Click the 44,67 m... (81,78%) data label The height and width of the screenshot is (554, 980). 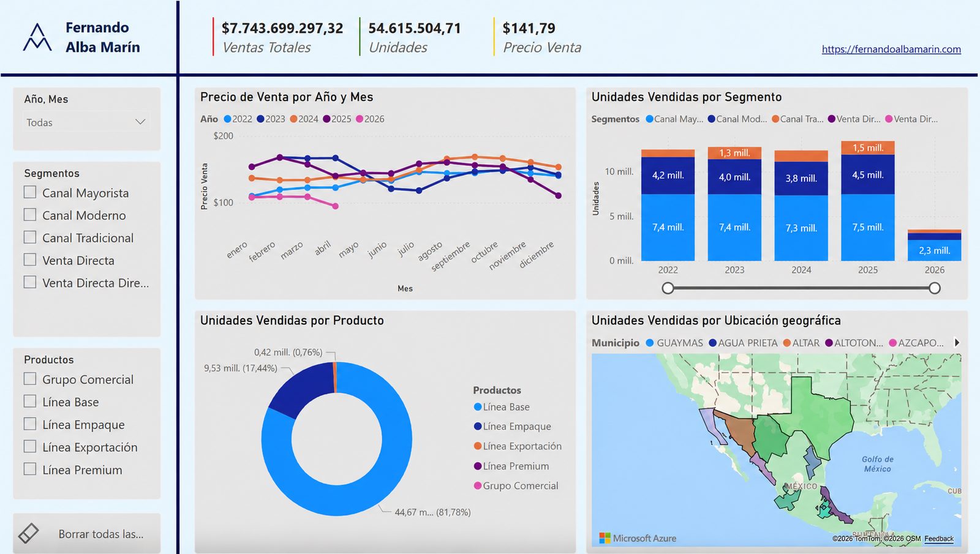coord(432,512)
